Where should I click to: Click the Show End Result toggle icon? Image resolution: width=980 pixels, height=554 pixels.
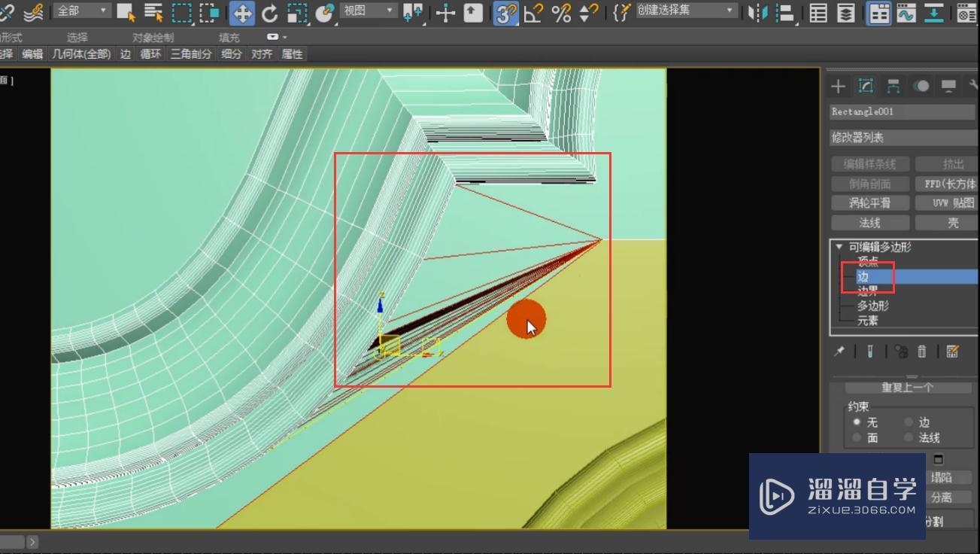tap(870, 352)
